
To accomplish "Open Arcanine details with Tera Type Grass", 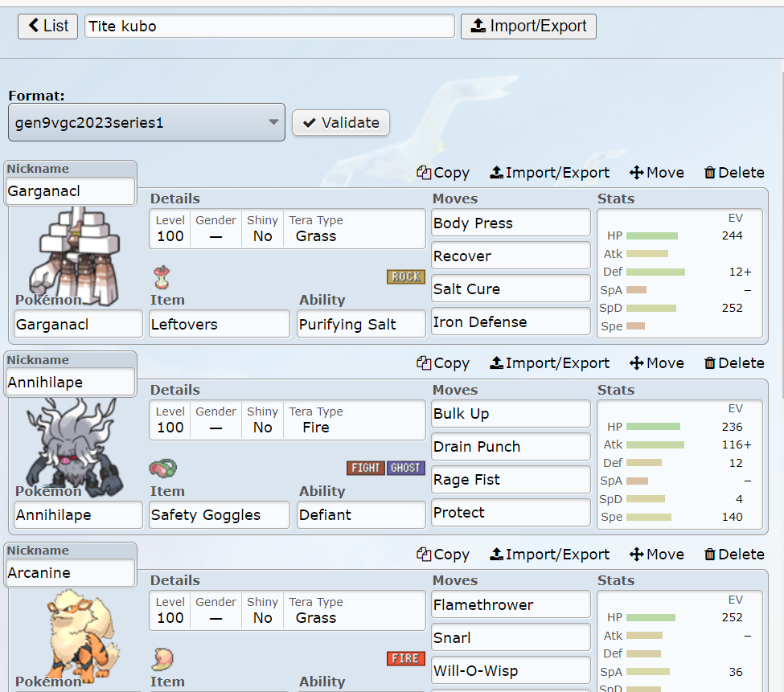I will pyautogui.click(x=288, y=611).
